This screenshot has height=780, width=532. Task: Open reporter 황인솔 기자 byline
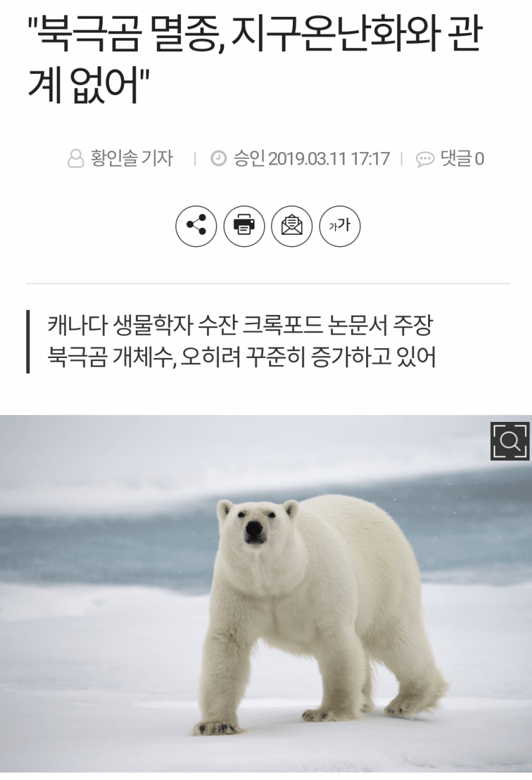131,158
